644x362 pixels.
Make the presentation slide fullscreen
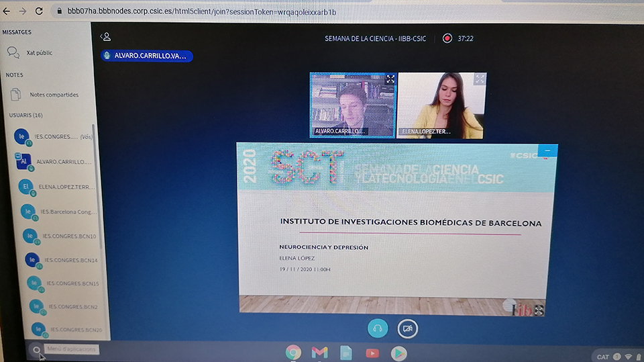pos(538,310)
